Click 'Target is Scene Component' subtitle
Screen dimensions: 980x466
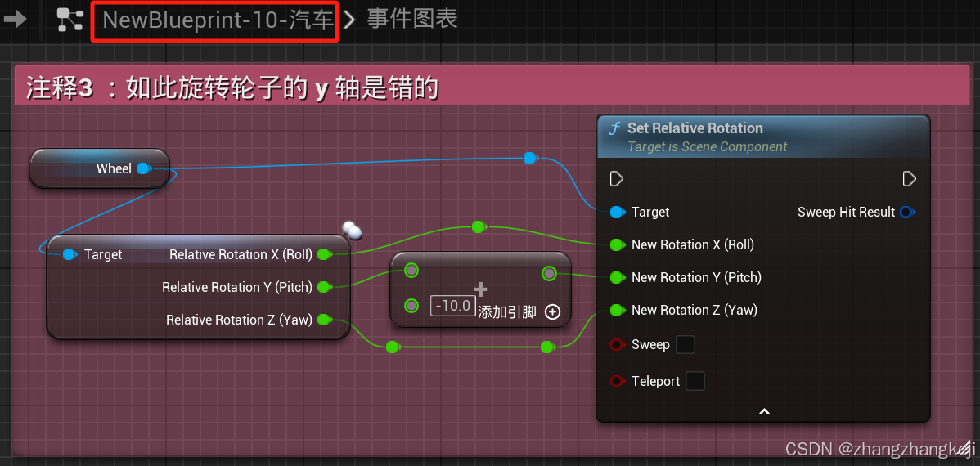coord(707,147)
